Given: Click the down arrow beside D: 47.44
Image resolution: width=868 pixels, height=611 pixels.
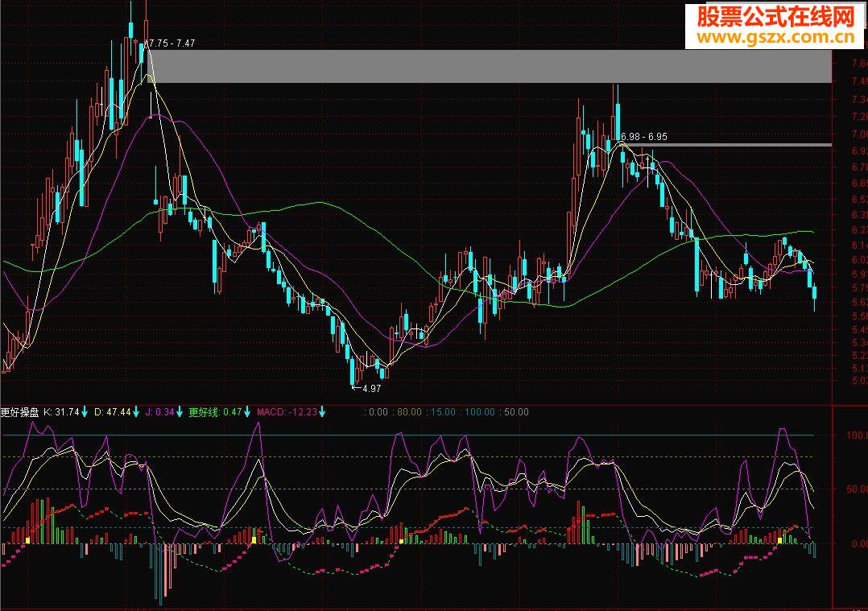Looking at the screenshot, I should 135,412.
